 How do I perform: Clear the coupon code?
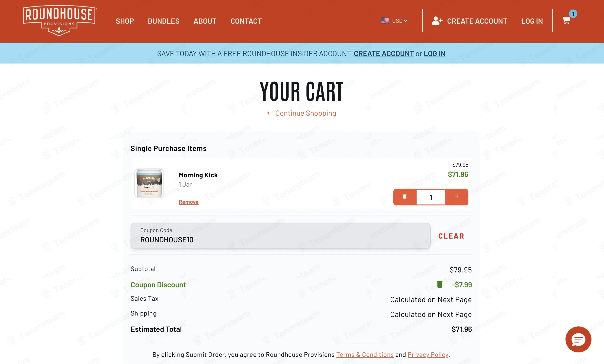[x=451, y=236]
